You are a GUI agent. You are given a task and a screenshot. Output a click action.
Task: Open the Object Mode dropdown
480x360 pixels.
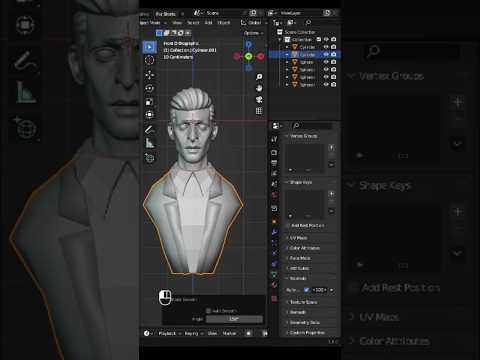(x=153, y=23)
